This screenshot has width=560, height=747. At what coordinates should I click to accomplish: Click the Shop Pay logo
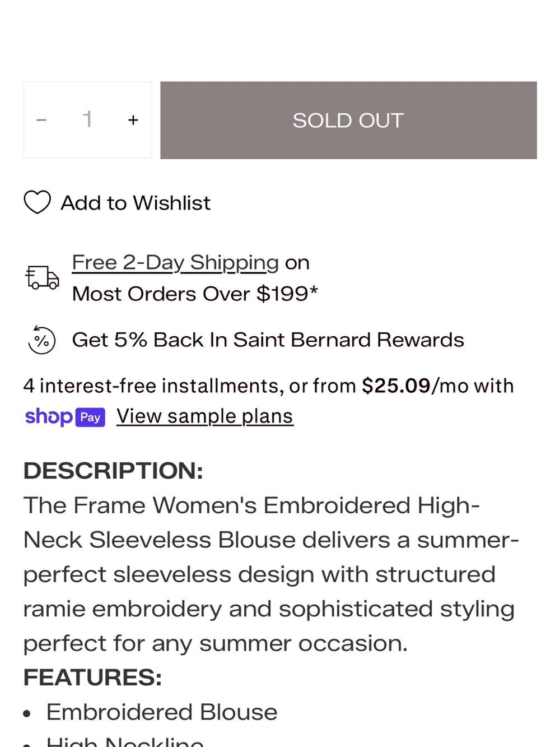pos(65,417)
